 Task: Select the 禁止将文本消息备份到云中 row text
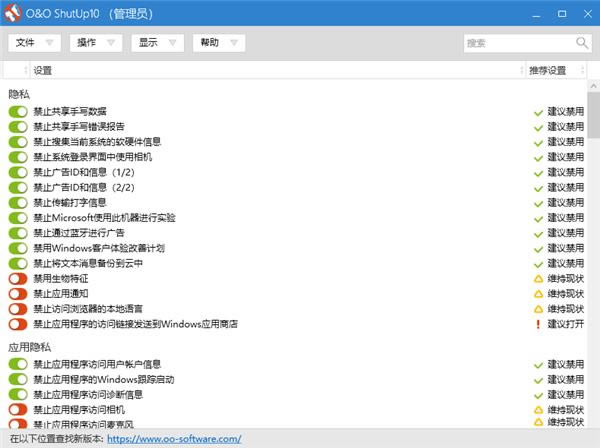[88, 263]
